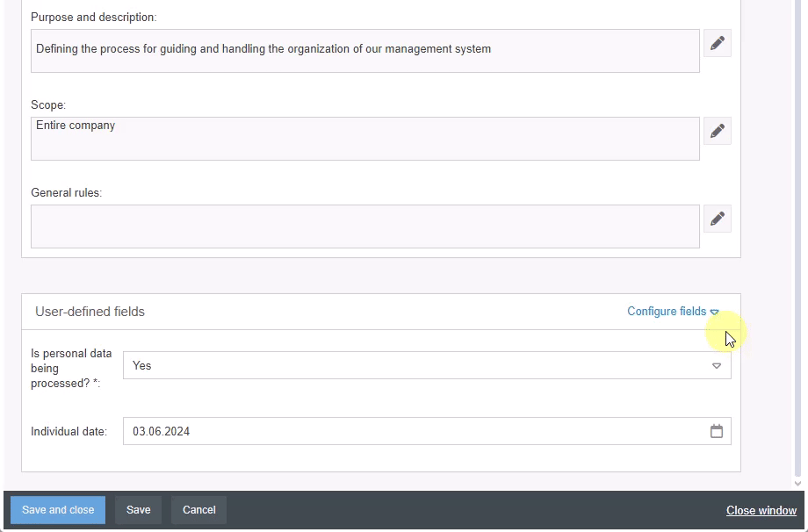
Task: Focus the Scope text box containing Entire company
Action: point(365,139)
